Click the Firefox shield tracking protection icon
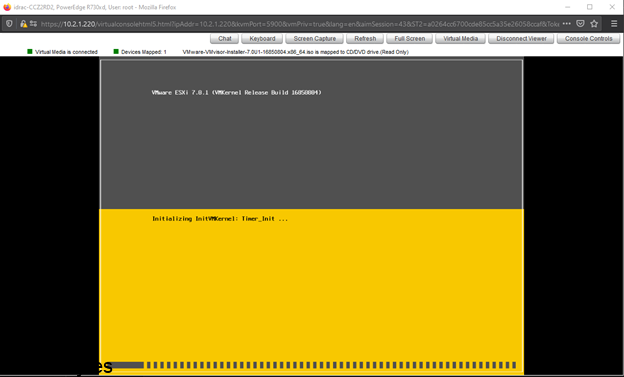This screenshot has width=624, height=377. tap(9, 24)
